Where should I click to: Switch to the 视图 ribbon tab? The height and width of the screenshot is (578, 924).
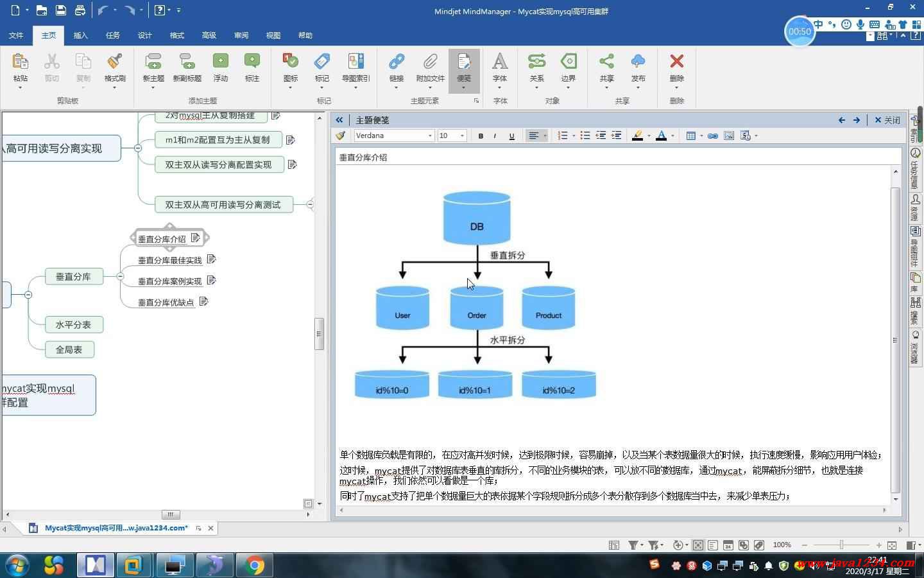click(273, 35)
